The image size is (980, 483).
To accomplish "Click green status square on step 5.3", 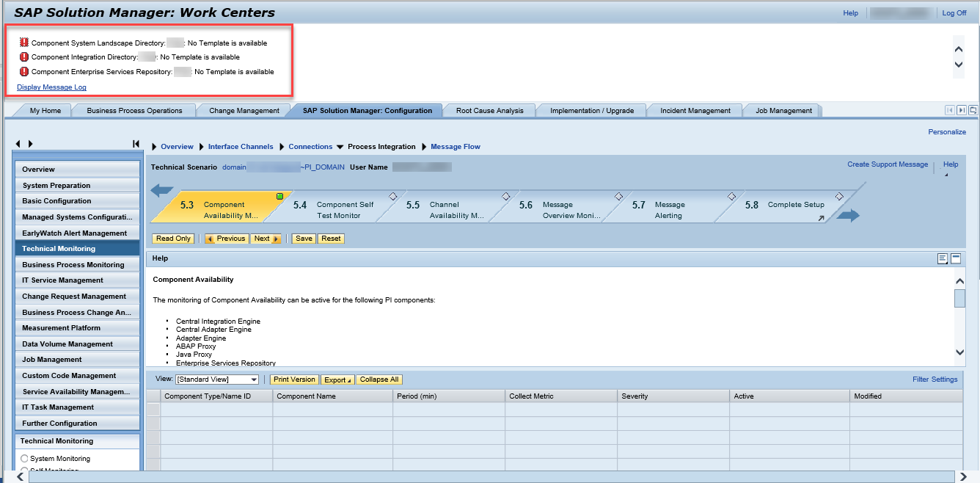I will (x=279, y=197).
